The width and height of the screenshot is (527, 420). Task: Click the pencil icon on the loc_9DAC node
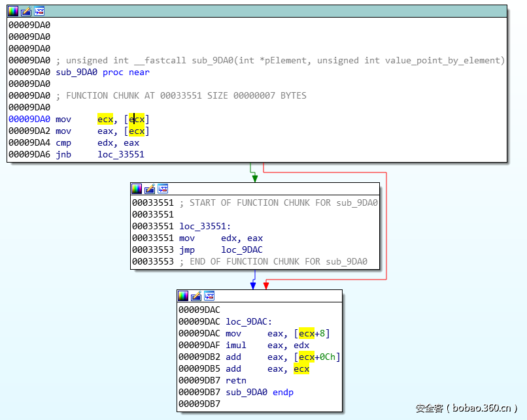196,296
